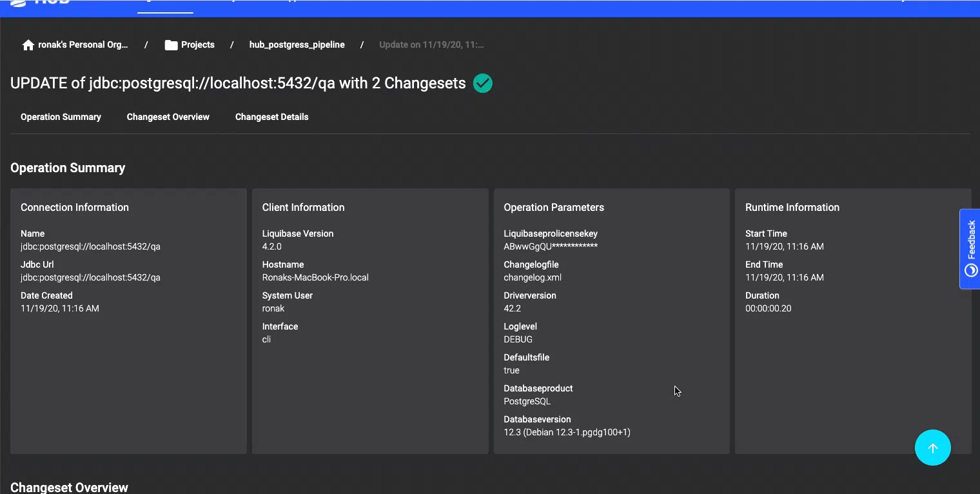980x494 pixels.
Task: Click Changelogfile value changelog.xml
Action: click(533, 278)
